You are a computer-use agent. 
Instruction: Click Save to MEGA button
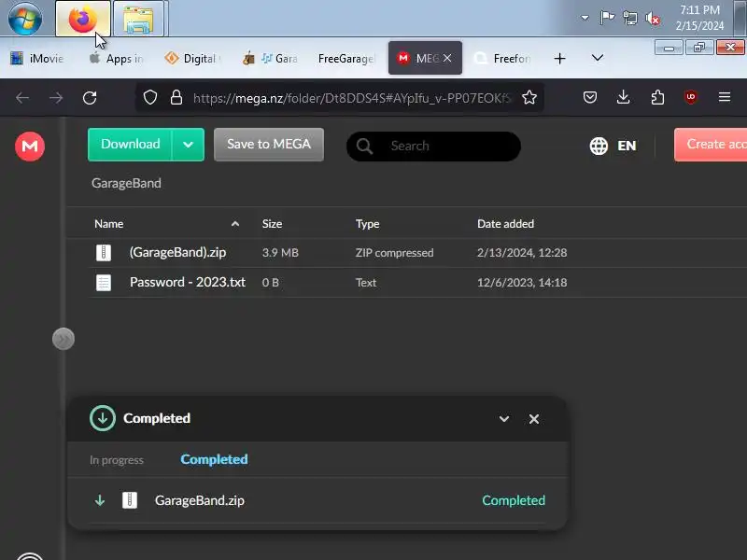(x=269, y=145)
